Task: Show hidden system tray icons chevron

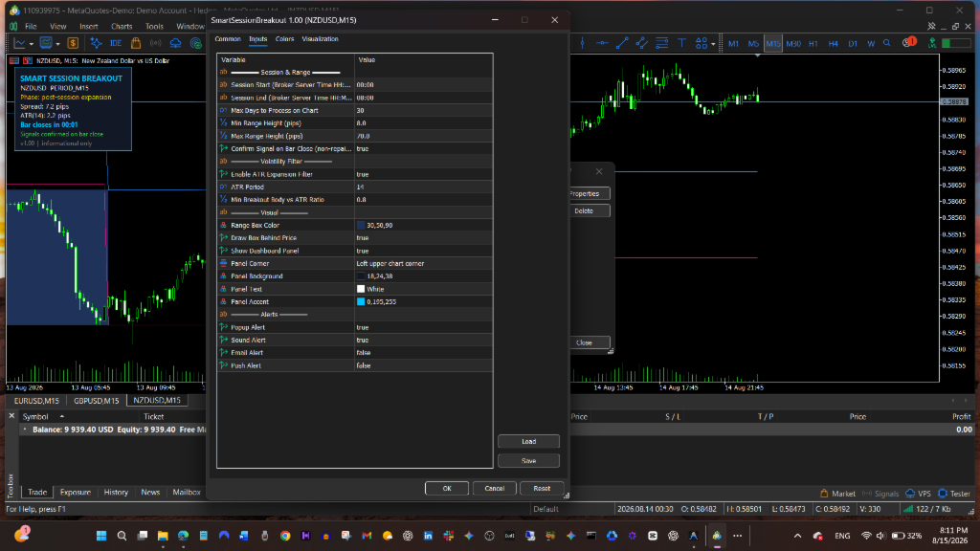Action: pyautogui.click(x=797, y=536)
